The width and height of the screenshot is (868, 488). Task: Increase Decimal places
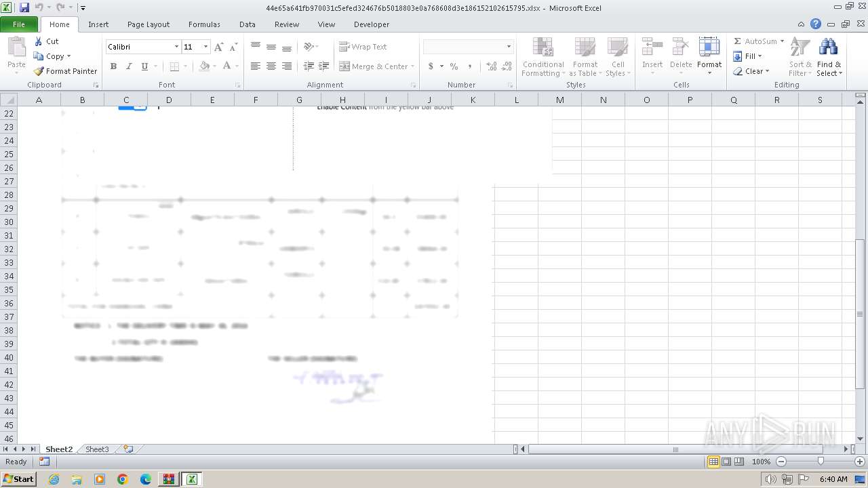coord(492,66)
